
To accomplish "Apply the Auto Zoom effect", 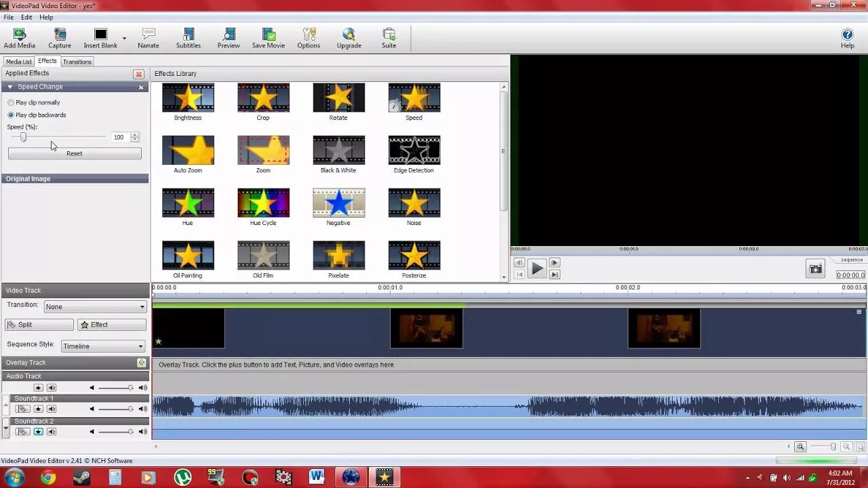I will (188, 155).
